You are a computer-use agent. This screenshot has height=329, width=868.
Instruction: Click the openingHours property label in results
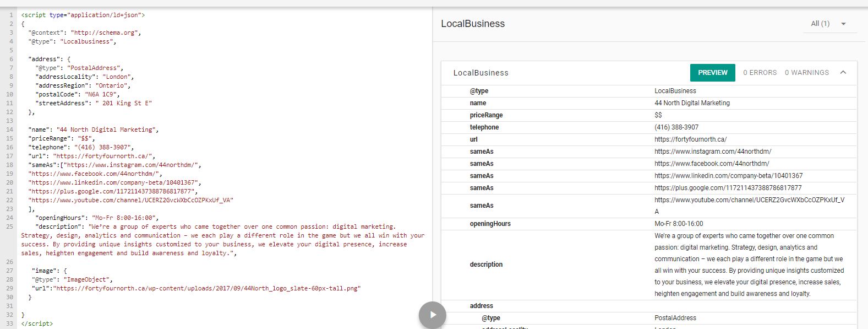(490, 224)
